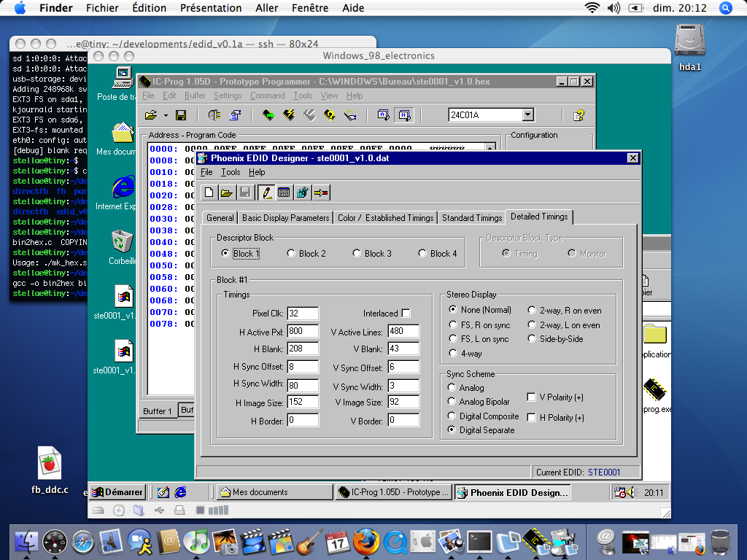The image size is (747, 560).
Task: Open IC-Prog hardware settings chip icon
Action: [x=214, y=115]
